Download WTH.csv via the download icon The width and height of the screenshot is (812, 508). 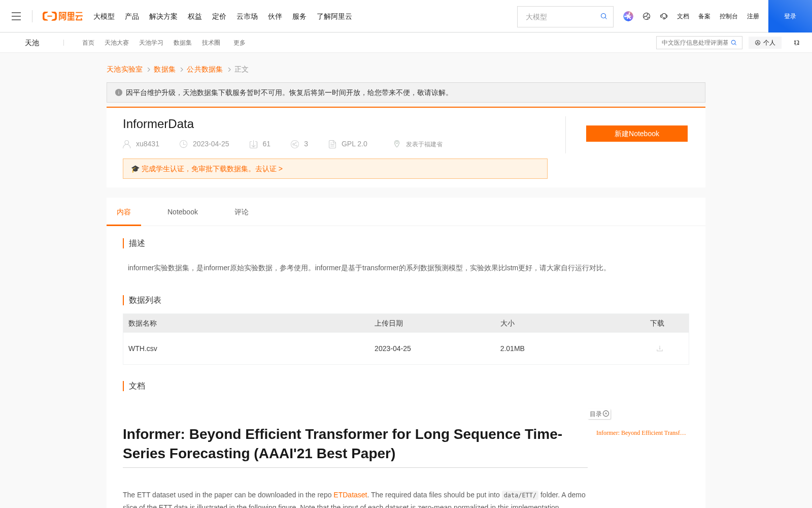pyautogui.click(x=660, y=348)
